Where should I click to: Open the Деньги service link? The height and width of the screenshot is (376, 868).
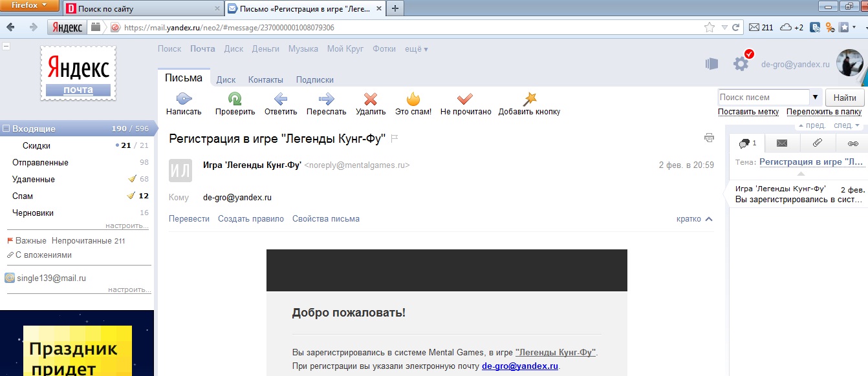266,48
